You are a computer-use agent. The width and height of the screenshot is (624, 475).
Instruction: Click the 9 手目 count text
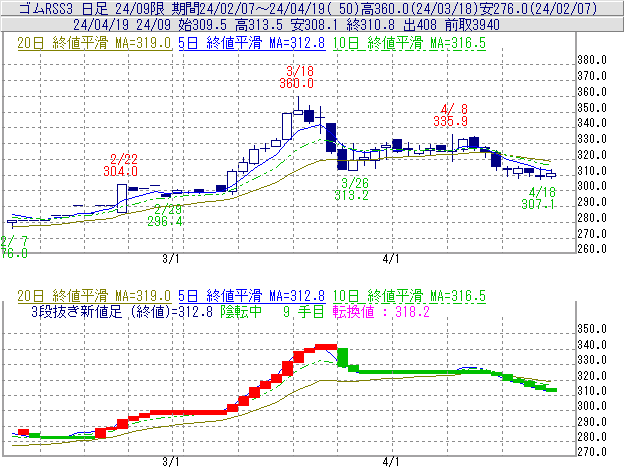[x=304, y=311]
